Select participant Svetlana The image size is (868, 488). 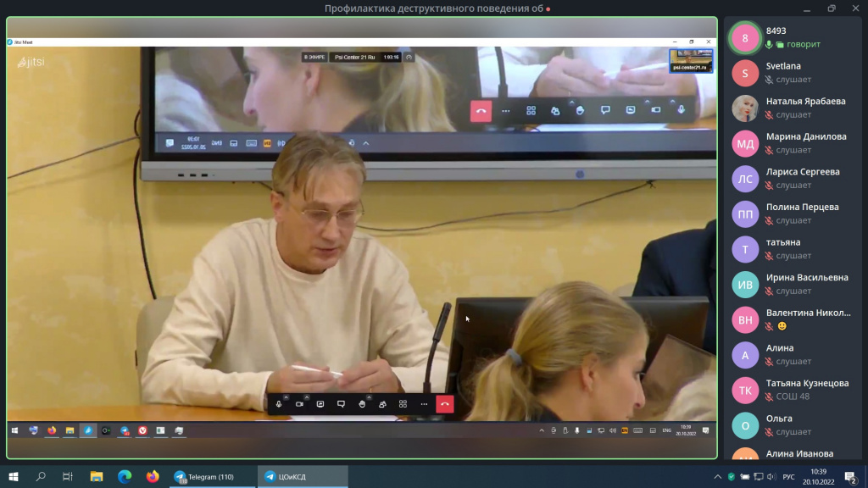click(x=793, y=73)
